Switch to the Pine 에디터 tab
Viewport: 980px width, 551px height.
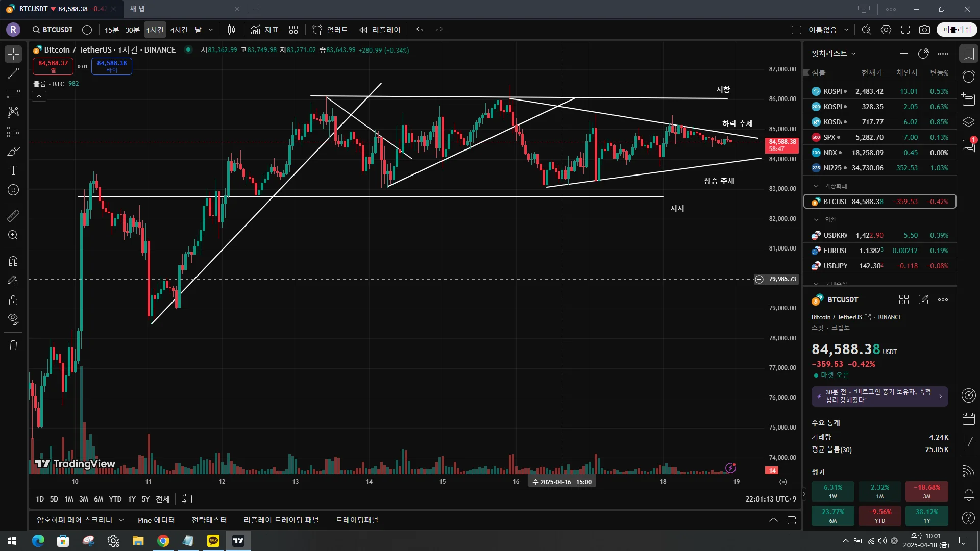pos(156,520)
